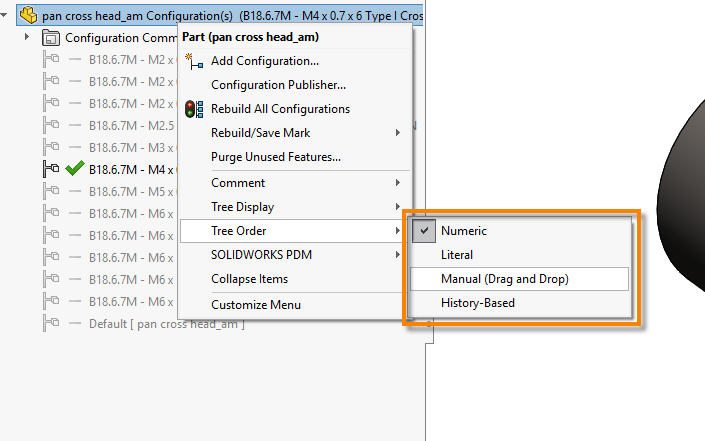Click the green checkmark on active M4 configuration
Viewport: 705px width, 441px height.
pyautogui.click(x=74, y=169)
